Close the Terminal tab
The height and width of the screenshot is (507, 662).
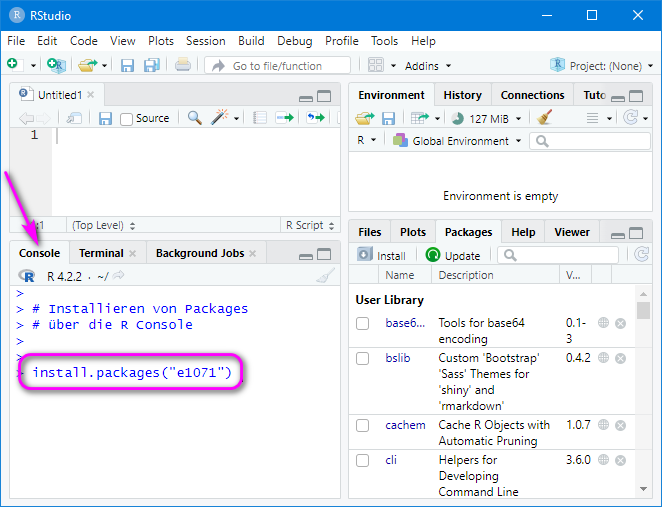click(132, 254)
